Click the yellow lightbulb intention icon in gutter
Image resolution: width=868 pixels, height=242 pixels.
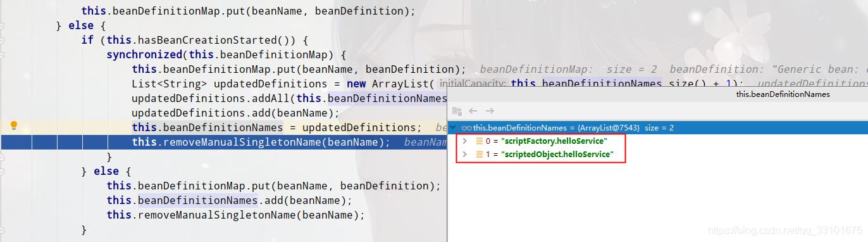point(13,126)
